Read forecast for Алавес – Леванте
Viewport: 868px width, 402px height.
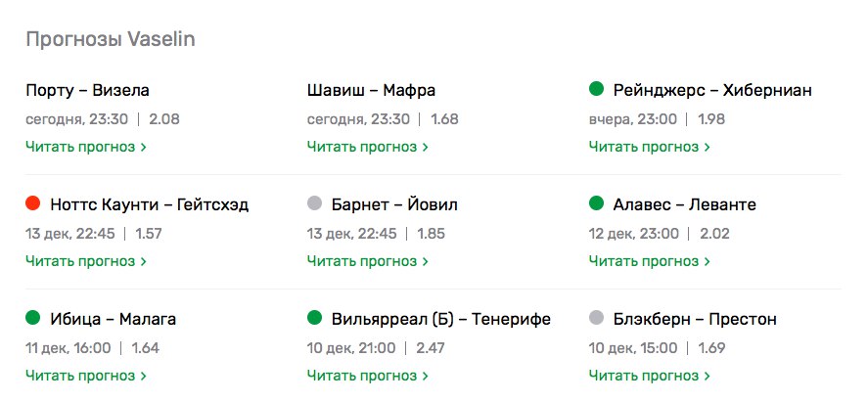tap(650, 261)
